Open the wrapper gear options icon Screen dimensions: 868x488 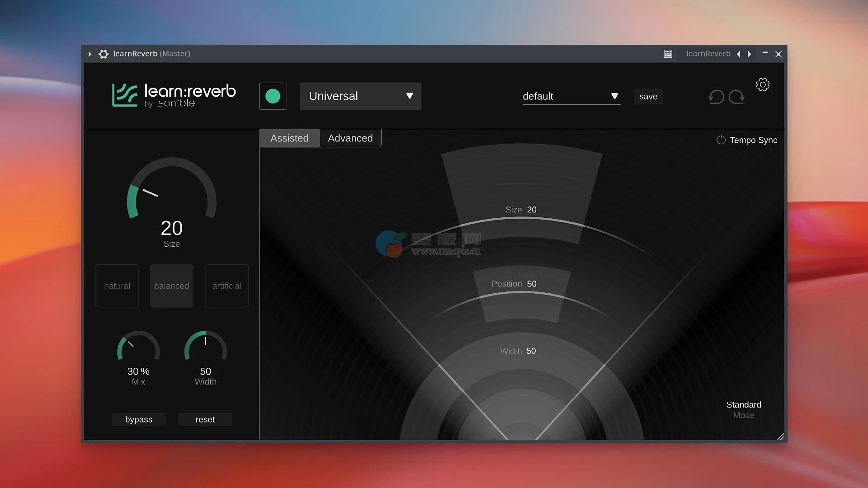coord(104,54)
